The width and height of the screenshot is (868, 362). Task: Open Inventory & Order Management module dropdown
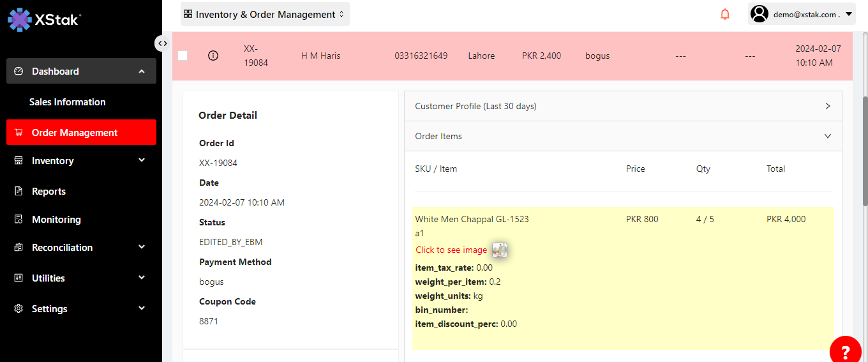(265, 14)
